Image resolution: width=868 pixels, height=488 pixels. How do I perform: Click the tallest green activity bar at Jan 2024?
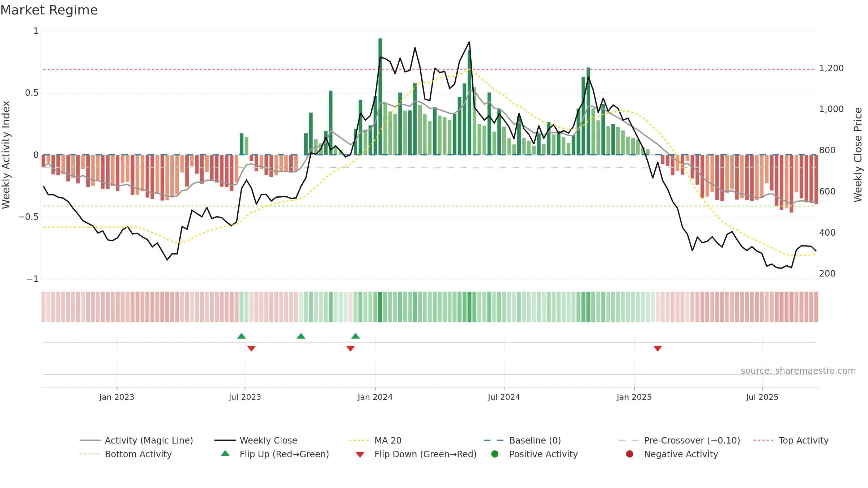(x=380, y=97)
